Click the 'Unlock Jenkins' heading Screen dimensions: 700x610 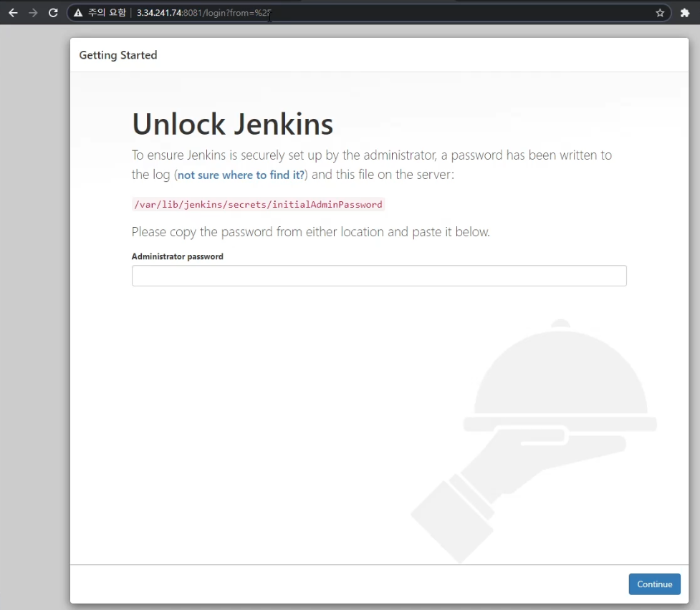pos(232,124)
